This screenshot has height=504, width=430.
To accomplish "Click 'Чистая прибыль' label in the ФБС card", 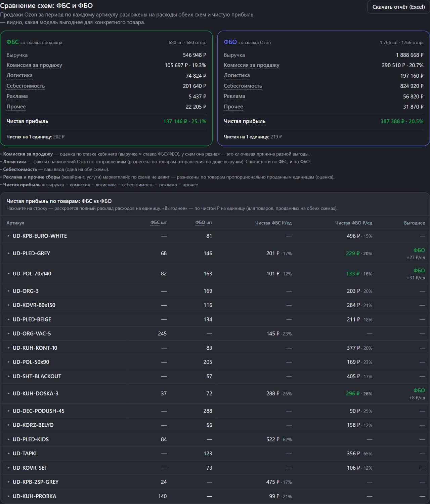I will point(28,121).
